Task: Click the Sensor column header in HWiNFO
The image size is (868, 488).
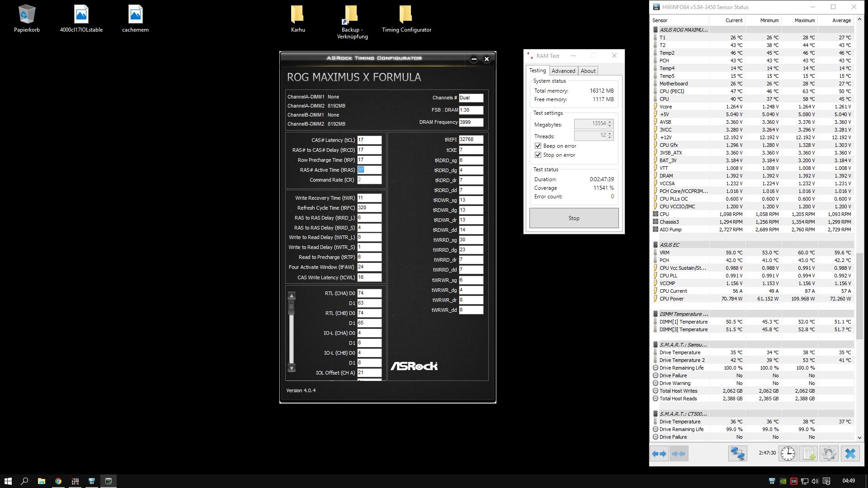Action: [x=679, y=20]
